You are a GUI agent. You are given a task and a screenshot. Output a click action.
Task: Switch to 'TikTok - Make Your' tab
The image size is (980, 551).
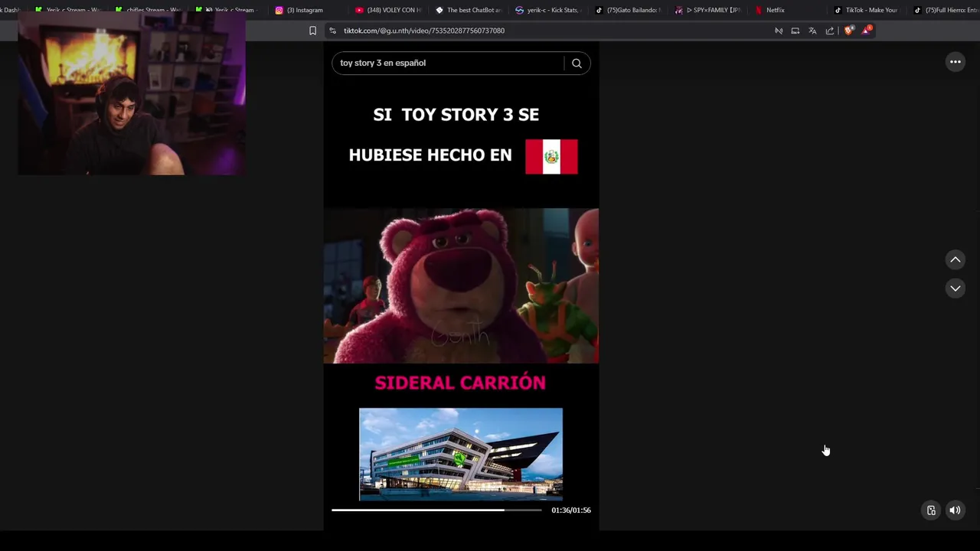click(x=867, y=10)
